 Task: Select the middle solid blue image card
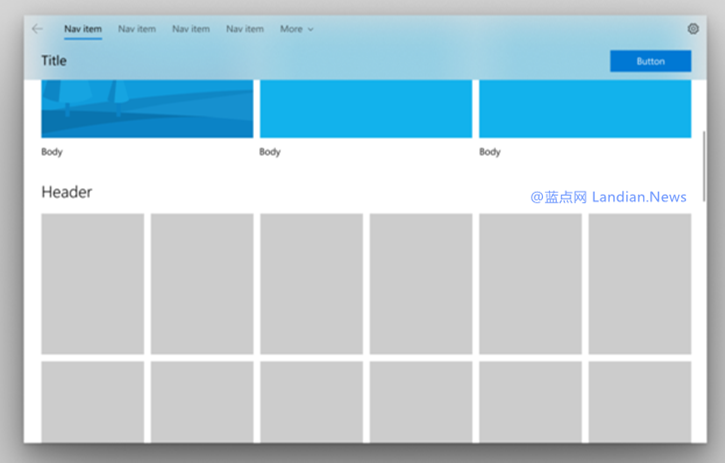365,108
